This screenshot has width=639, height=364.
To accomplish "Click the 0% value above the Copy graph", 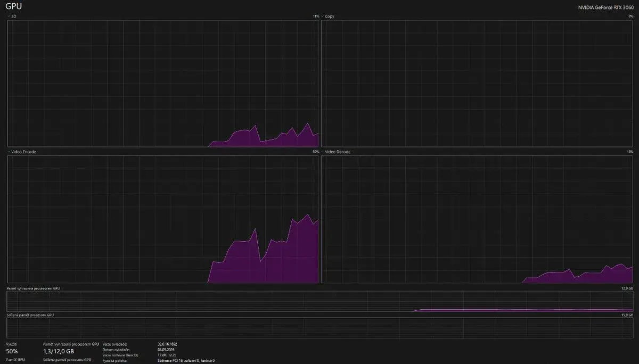I will [631, 16].
